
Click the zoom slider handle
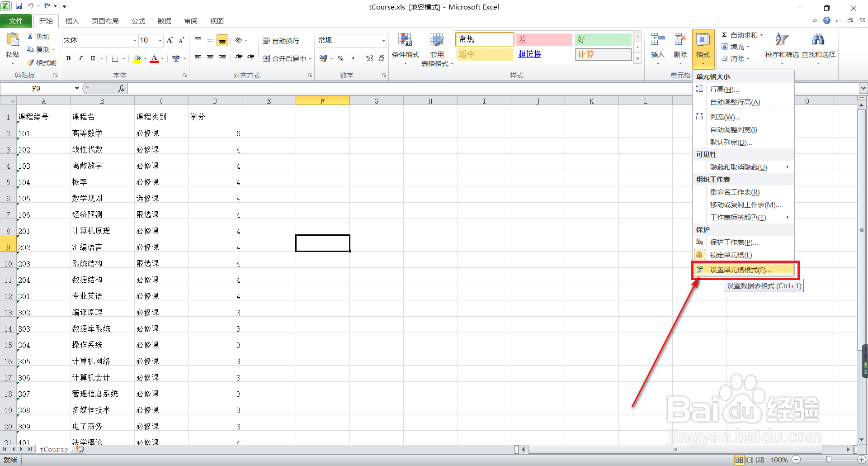point(829,460)
